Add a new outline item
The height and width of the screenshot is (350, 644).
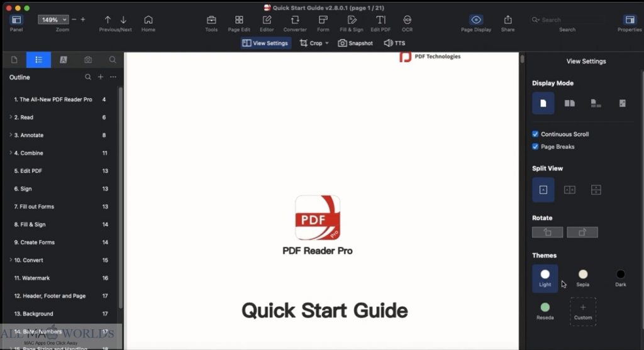(100, 77)
